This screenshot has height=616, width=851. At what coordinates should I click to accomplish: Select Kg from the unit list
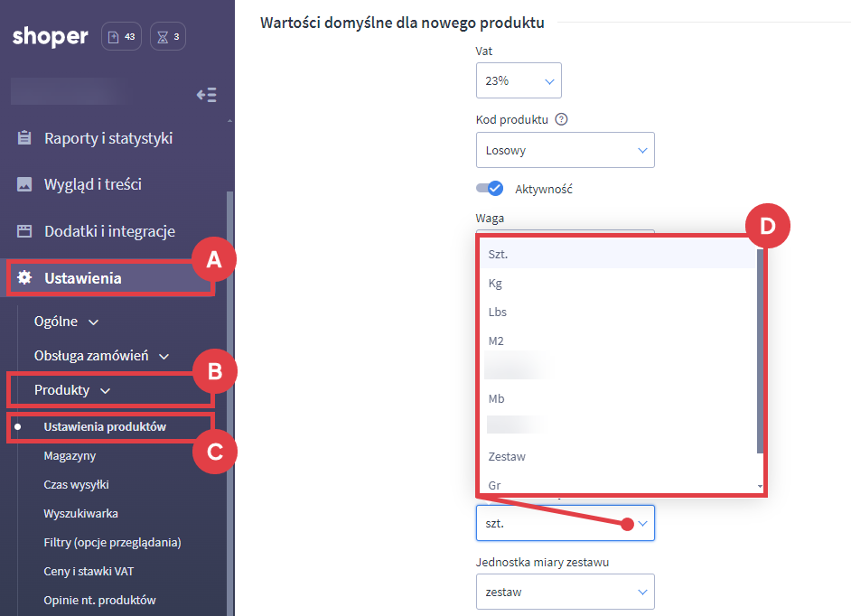pos(495,284)
